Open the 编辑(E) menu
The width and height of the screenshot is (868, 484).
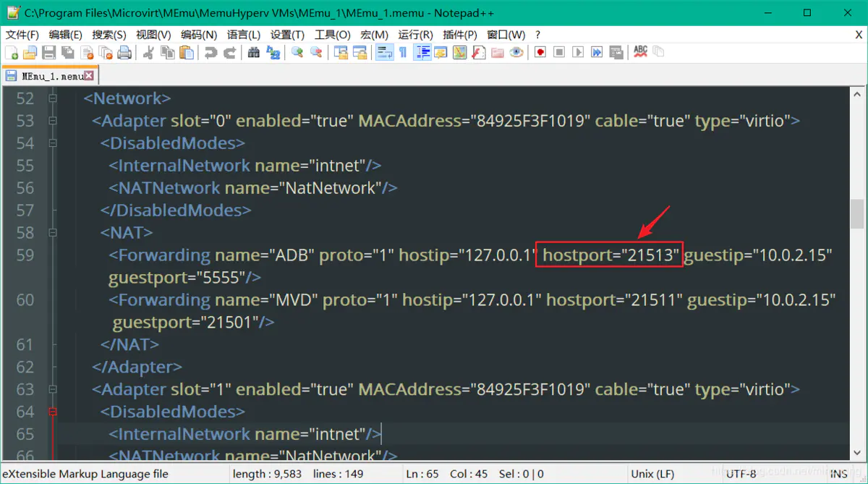tap(66, 34)
